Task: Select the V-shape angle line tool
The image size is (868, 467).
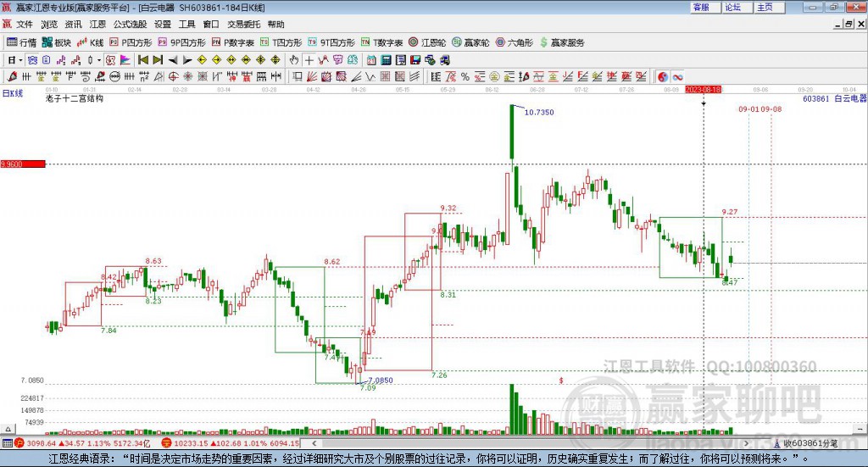Action: point(370,77)
